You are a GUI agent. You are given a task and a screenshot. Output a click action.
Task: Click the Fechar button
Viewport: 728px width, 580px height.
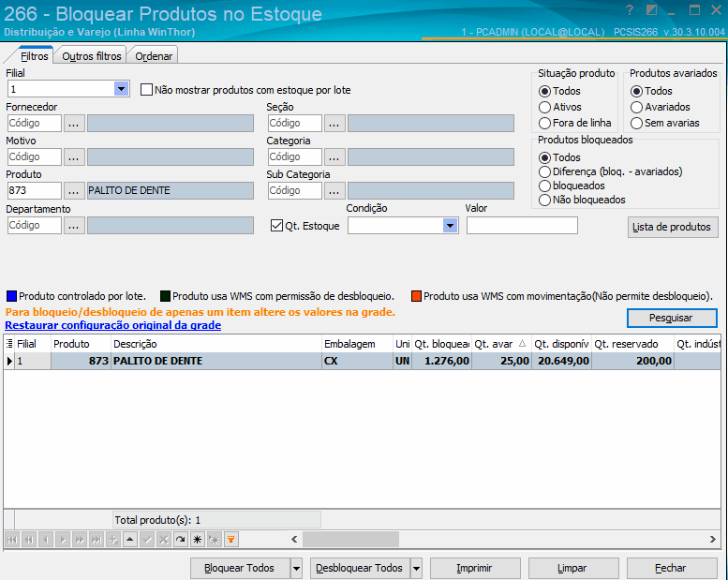(x=672, y=568)
